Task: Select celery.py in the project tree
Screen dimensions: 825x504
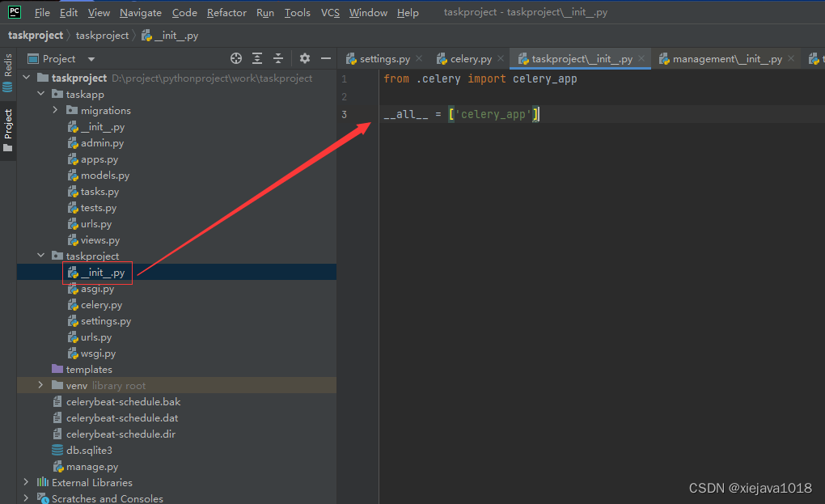Action: pyautogui.click(x=101, y=305)
